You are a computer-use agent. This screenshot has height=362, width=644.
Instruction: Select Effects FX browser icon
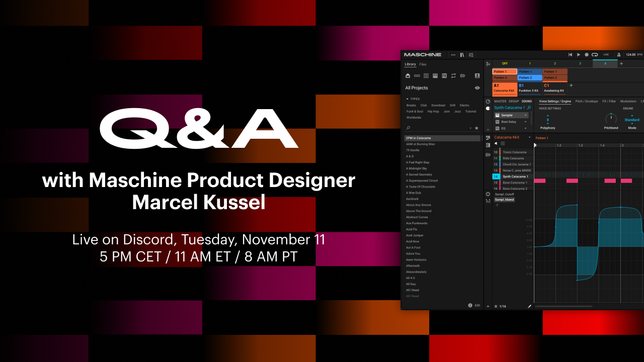pyautogui.click(x=444, y=75)
